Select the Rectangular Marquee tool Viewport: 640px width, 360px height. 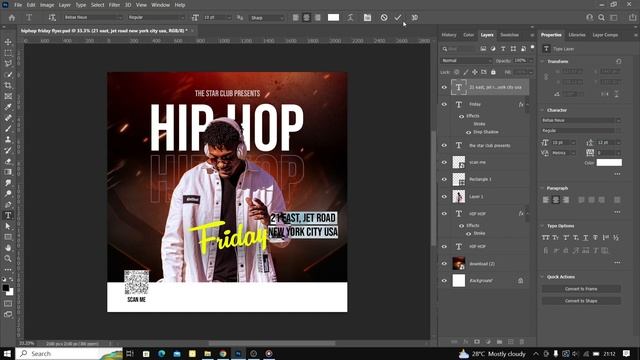8,53
